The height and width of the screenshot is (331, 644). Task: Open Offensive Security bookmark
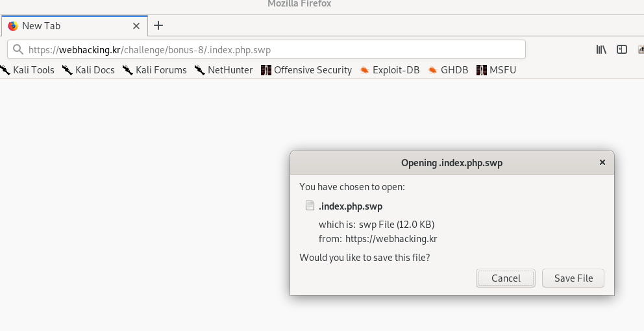click(306, 70)
